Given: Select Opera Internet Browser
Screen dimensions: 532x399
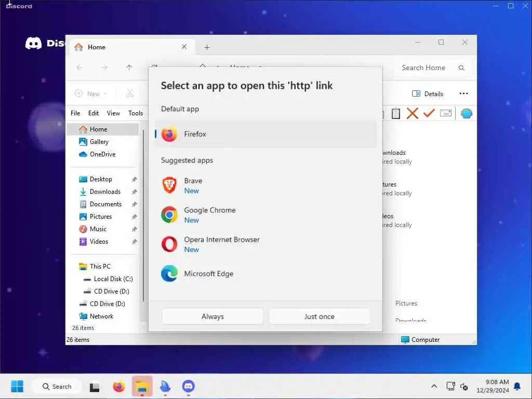Looking at the screenshot, I should point(265,244).
